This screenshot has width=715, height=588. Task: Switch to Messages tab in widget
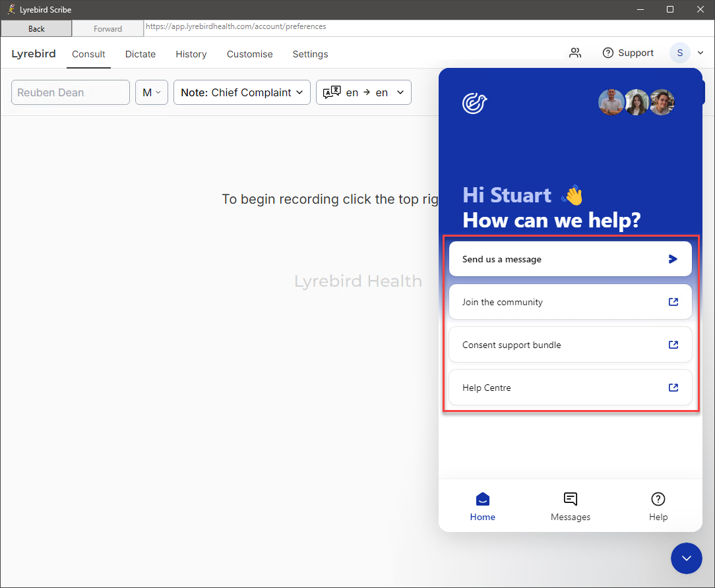pos(571,506)
